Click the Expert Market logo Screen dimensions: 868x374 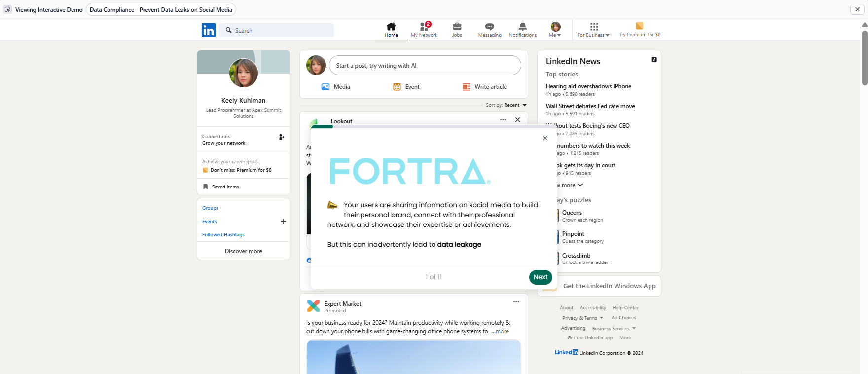point(313,306)
